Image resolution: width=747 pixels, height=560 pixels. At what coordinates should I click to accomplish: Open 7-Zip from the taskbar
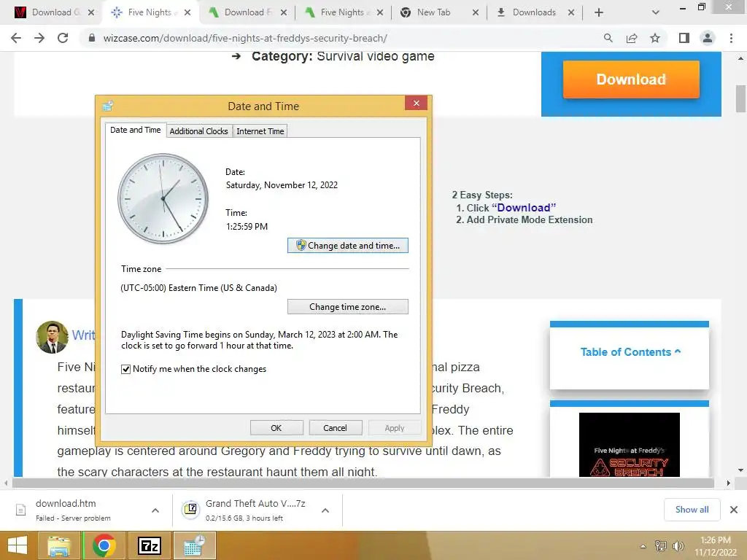tap(149, 545)
